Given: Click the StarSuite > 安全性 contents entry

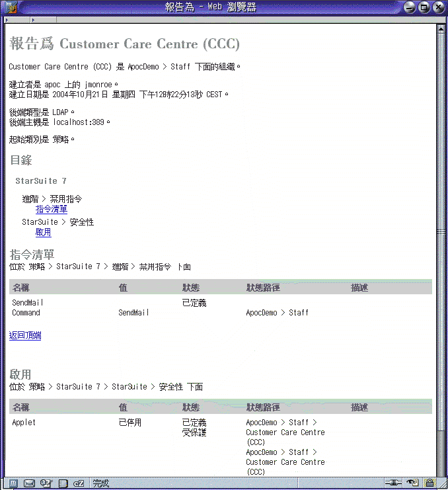Looking at the screenshot, I should pyautogui.click(x=58, y=222).
